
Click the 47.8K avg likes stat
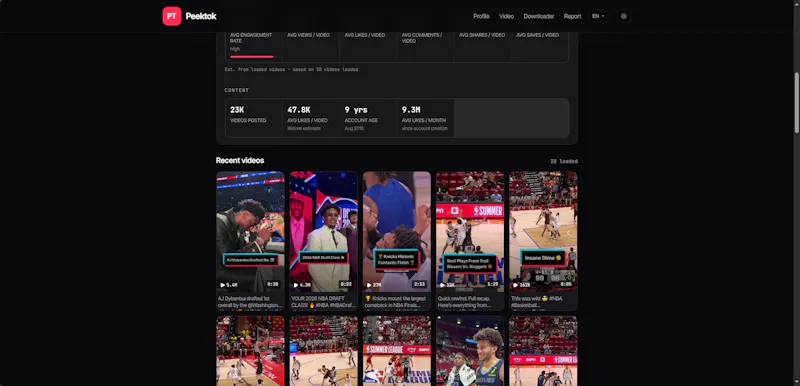(x=311, y=118)
